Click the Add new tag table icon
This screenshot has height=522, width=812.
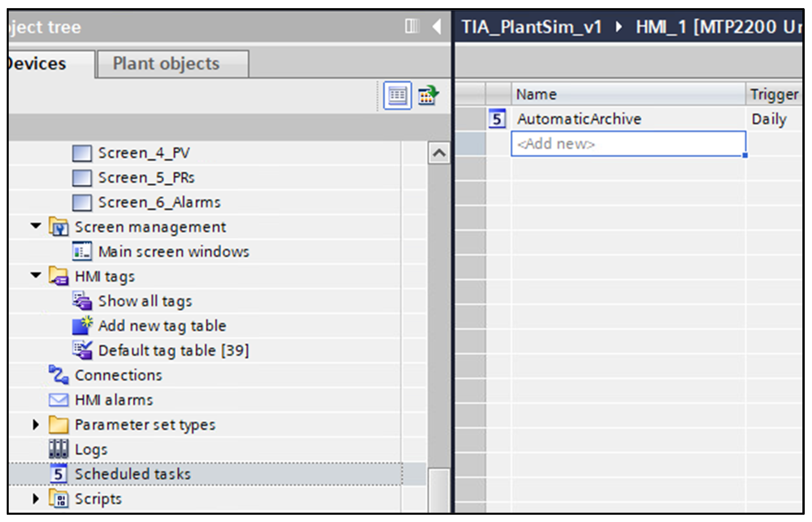click(82, 326)
